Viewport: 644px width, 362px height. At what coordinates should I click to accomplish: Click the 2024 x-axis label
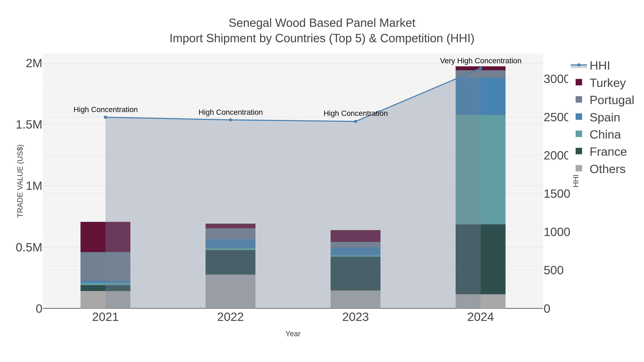pyautogui.click(x=480, y=317)
